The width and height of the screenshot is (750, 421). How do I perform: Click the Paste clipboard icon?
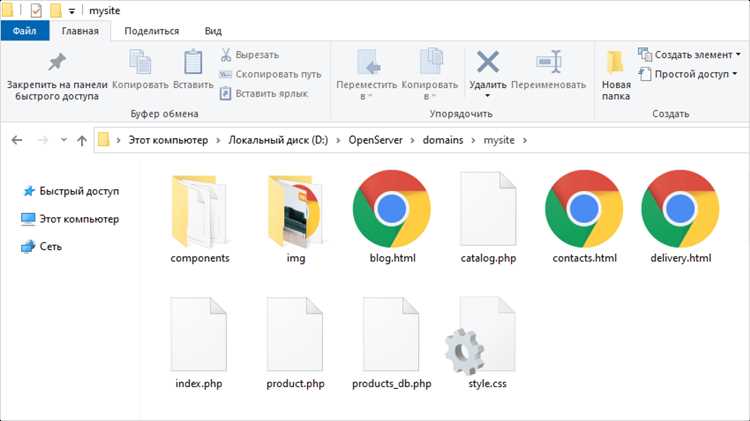[x=193, y=62]
